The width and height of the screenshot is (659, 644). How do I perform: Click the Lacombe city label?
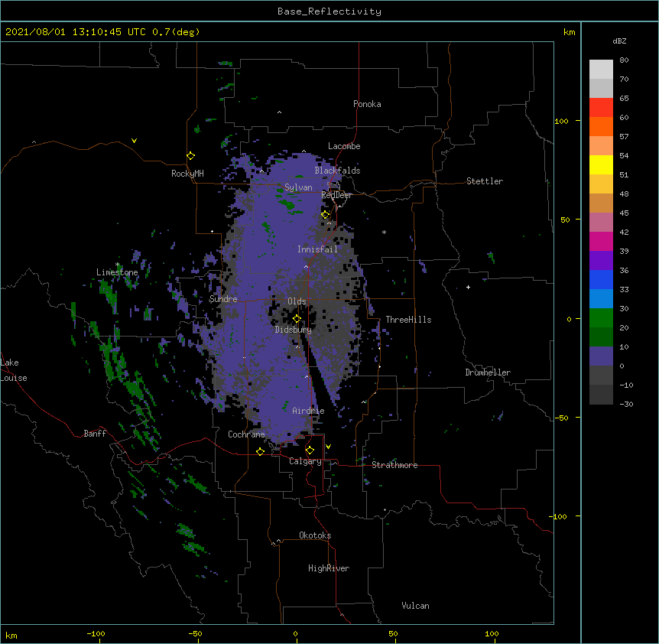[344, 146]
